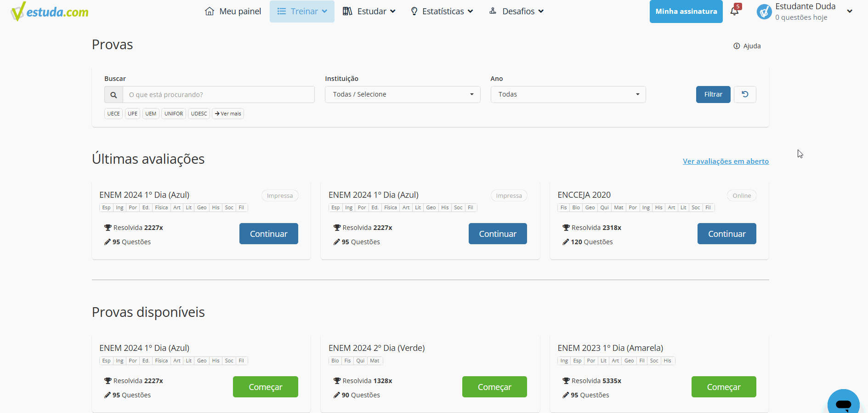Open the chat support bubble

point(843,403)
